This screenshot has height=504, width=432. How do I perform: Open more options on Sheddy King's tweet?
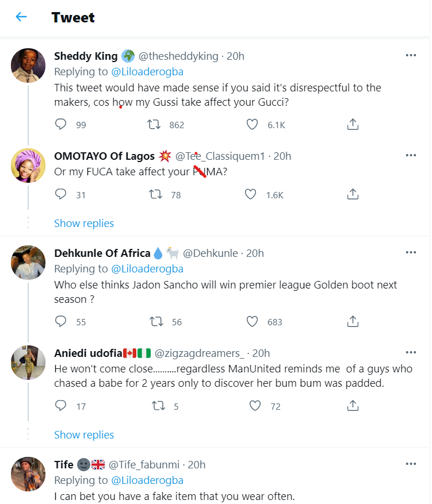pos(411,55)
